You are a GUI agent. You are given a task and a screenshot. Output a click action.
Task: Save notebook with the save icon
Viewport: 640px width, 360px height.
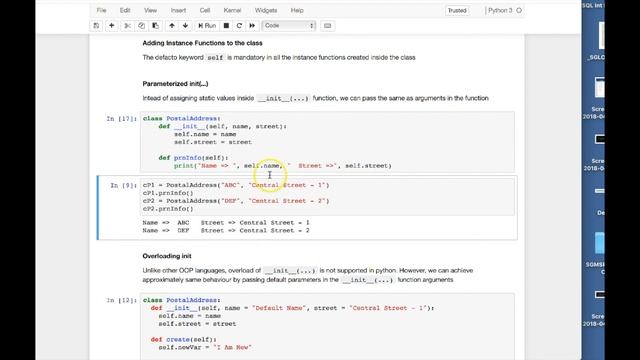[x=96, y=26]
